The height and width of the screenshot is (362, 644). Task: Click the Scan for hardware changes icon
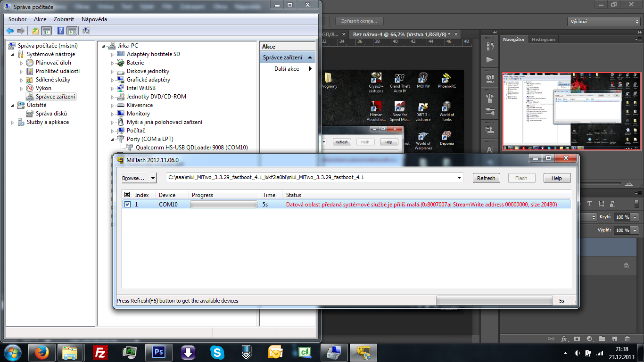pyautogui.click(x=86, y=31)
